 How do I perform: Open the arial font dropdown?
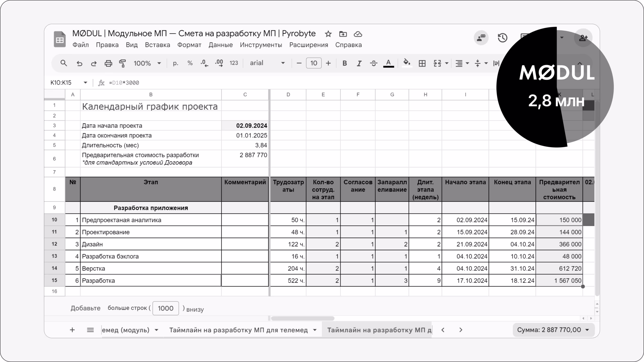267,63
